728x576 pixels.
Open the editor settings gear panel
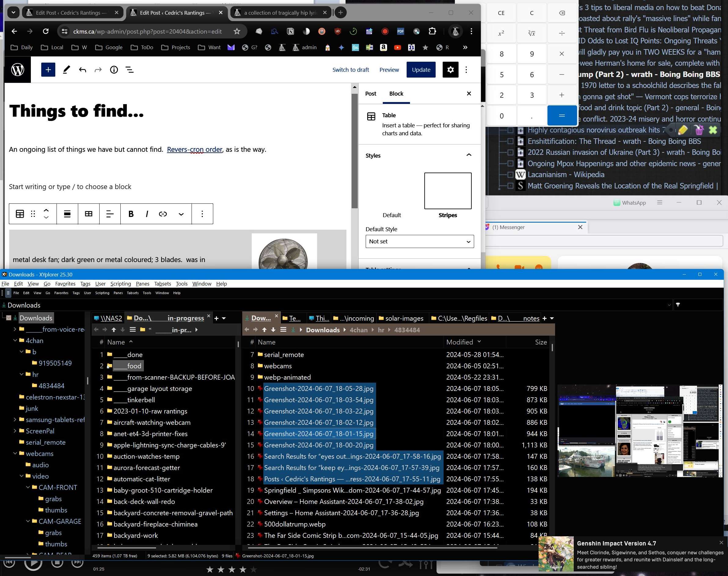click(450, 70)
